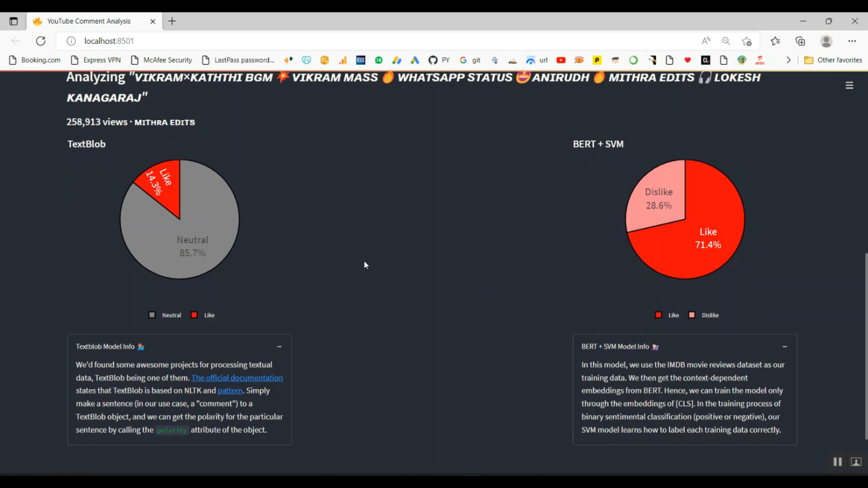Screen dimensions: 868x488
Task: Open the Collections icon
Action: click(x=800, y=41)
